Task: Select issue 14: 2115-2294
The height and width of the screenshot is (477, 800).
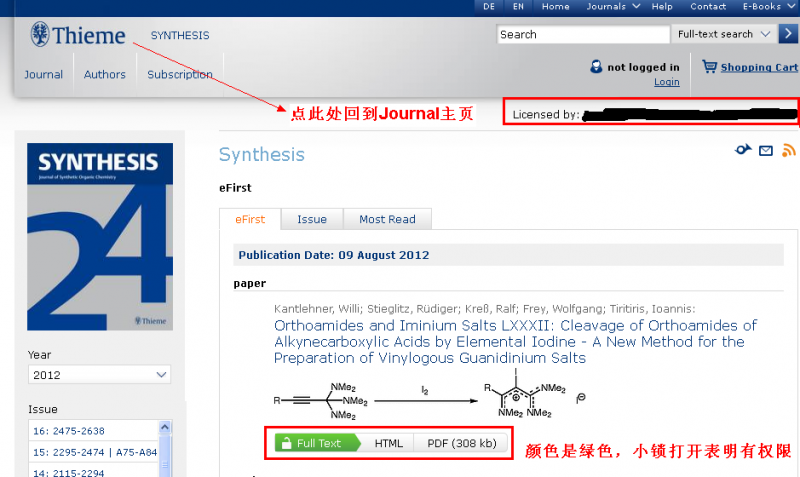Action: 69,473
